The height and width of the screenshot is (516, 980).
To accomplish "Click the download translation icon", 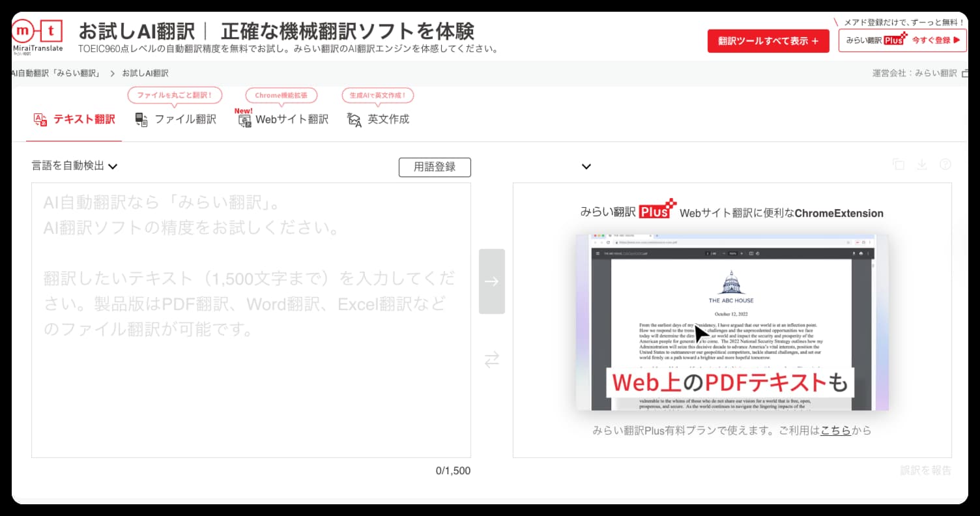I will (x=922, y=165).
